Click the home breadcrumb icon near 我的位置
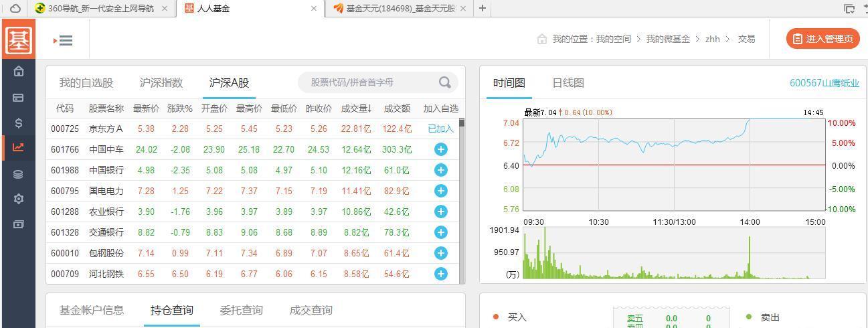Screen dimensions: 868x328 [542, 39]
